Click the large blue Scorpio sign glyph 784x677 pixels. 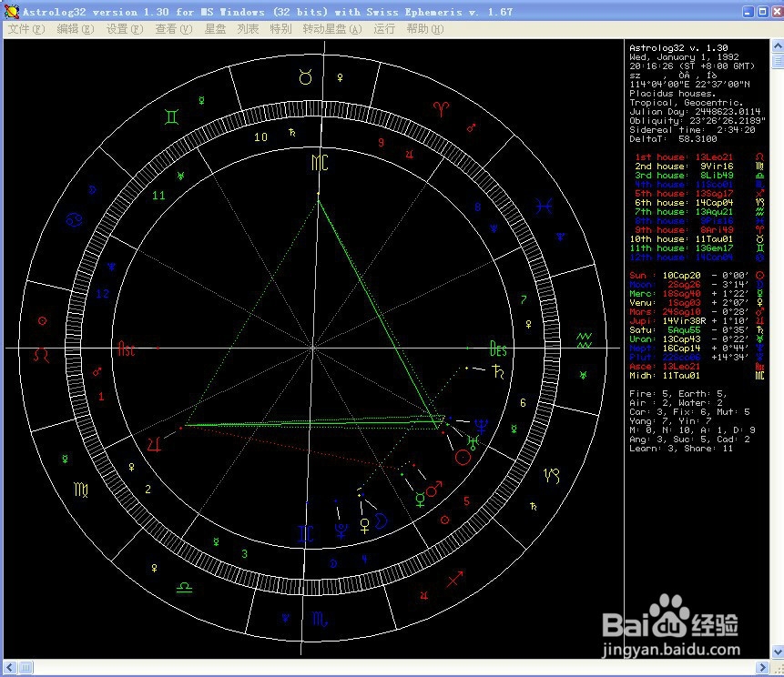pos(320,620)
